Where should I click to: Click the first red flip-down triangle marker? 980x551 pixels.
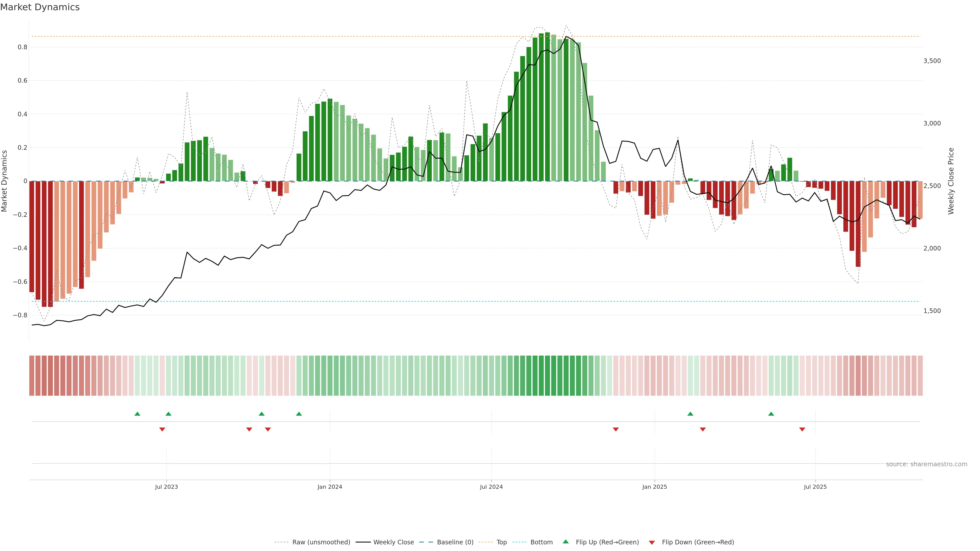(162, 429)
